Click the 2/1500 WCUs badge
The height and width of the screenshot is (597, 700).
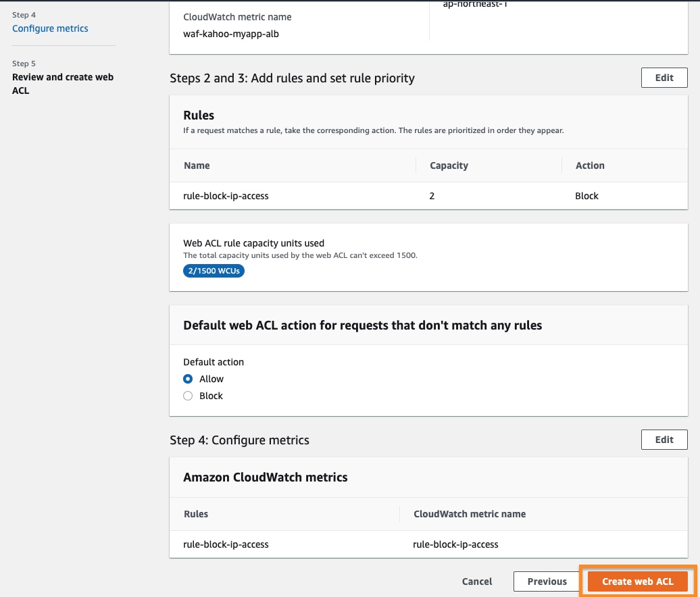pos(213,271)
